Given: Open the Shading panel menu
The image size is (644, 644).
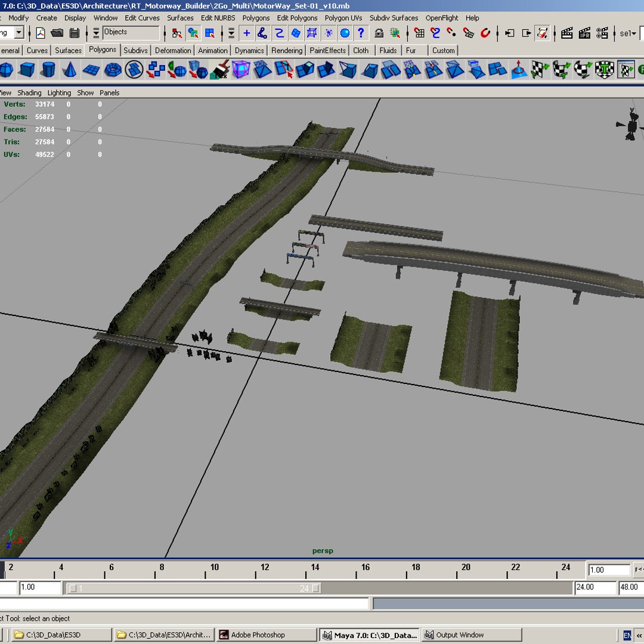Looking at the screenshot, I should 29,93.
